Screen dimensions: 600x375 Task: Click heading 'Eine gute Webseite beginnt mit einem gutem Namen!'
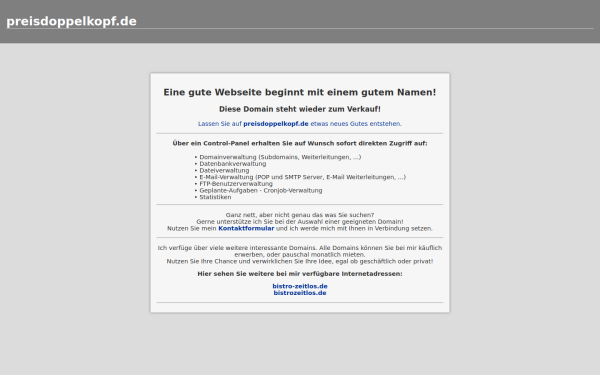[300, 92]
